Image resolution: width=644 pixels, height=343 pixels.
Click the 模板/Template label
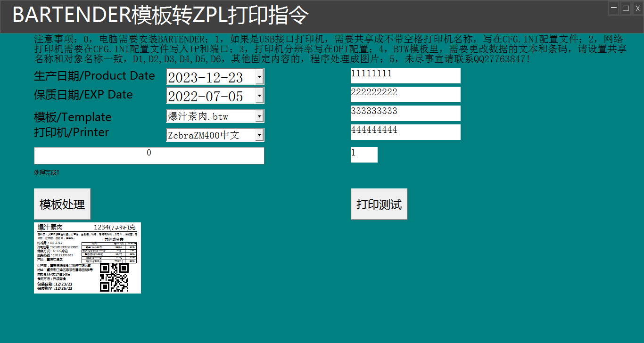click(73, 117)
